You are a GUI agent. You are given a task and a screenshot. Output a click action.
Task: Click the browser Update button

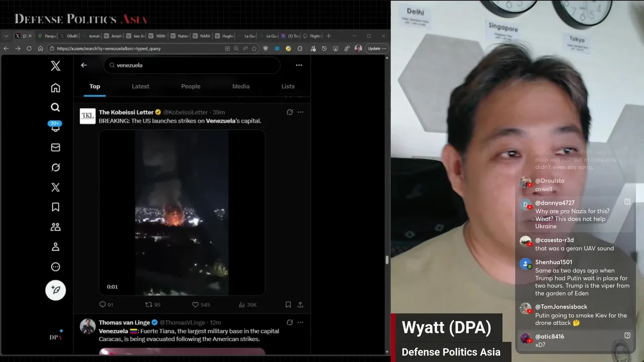coord(377,48)
